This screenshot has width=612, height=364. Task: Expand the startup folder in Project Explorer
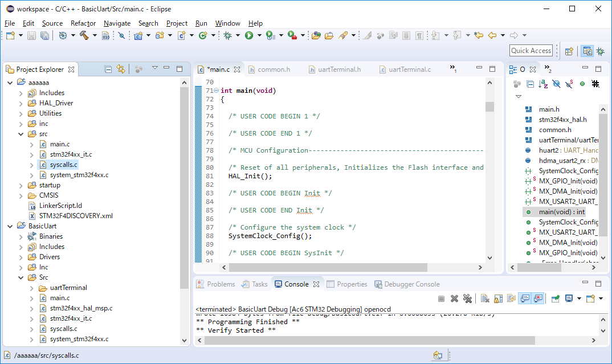(x=21, y=185)
